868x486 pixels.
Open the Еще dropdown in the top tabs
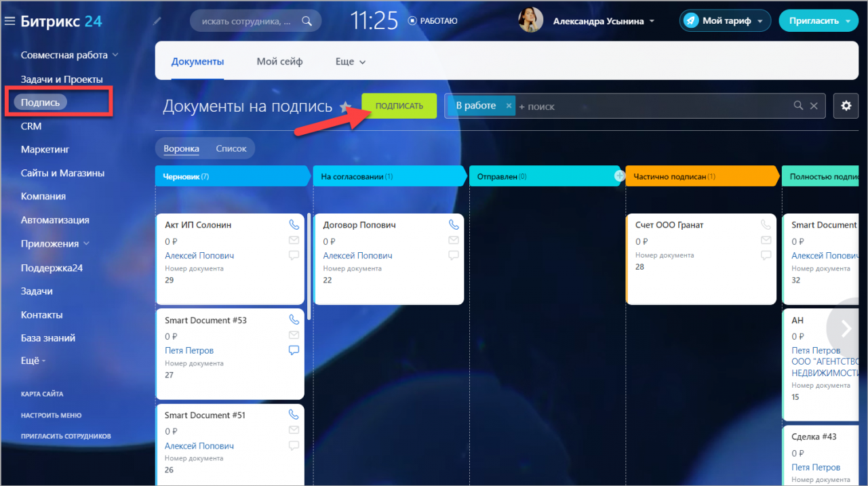click(351, 62)
